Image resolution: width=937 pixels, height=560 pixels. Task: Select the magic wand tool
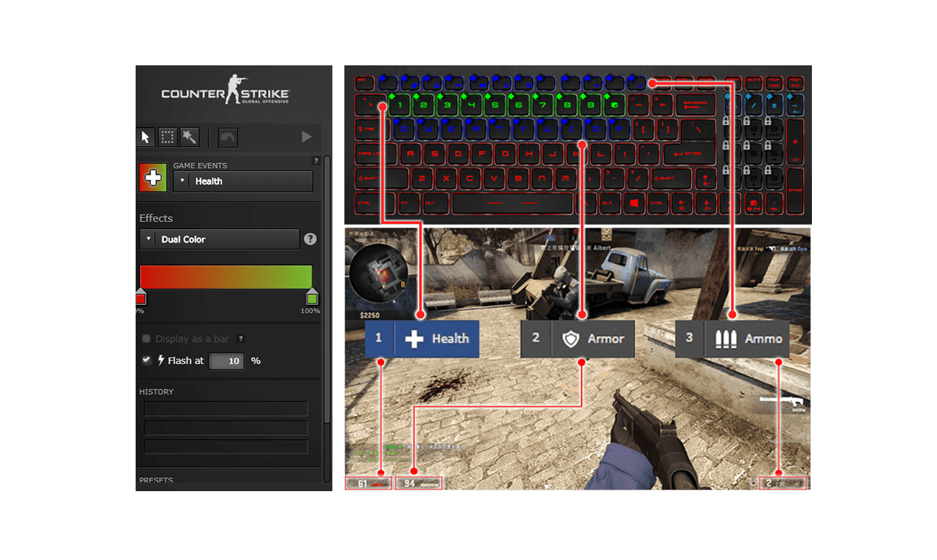pyautogui.click(x=190, y=137)
